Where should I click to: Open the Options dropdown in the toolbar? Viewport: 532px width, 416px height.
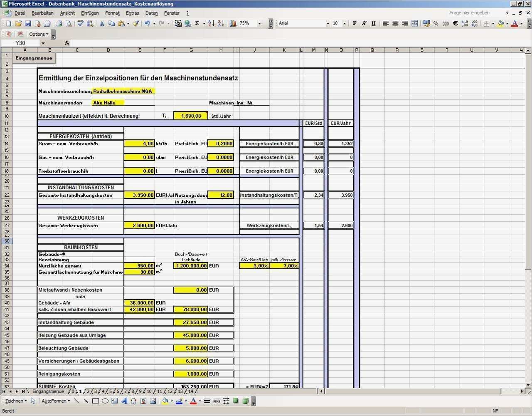pyautogui.click(x=38, y=34)
